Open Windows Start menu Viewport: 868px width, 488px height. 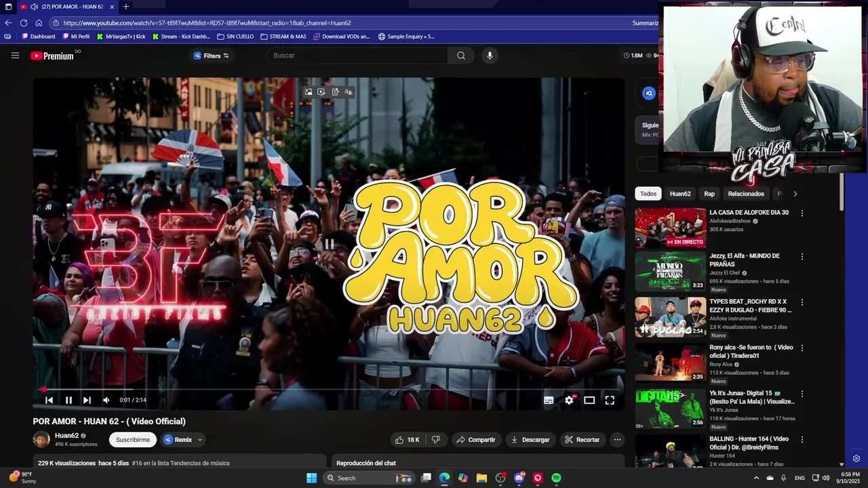(x=311, y=478)
